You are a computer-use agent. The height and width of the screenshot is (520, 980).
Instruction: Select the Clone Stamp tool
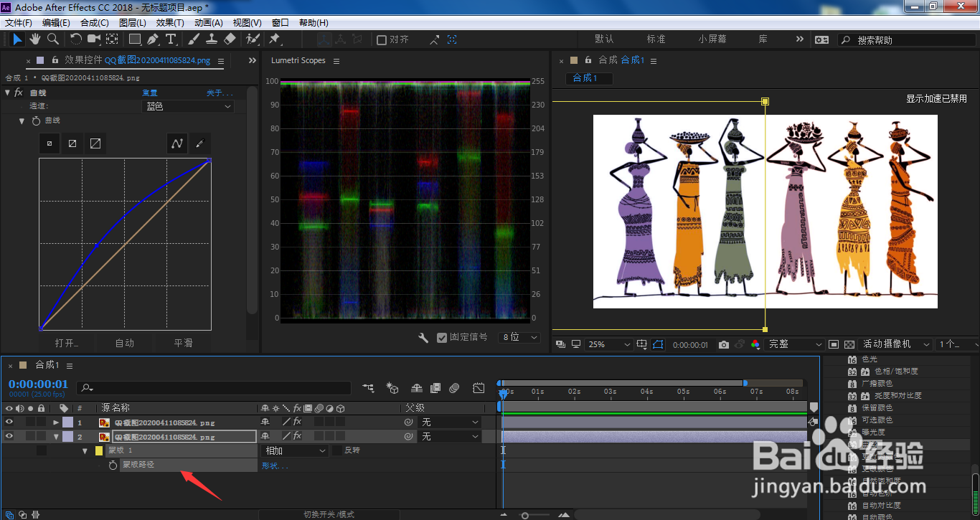click(x=212, y=39)
